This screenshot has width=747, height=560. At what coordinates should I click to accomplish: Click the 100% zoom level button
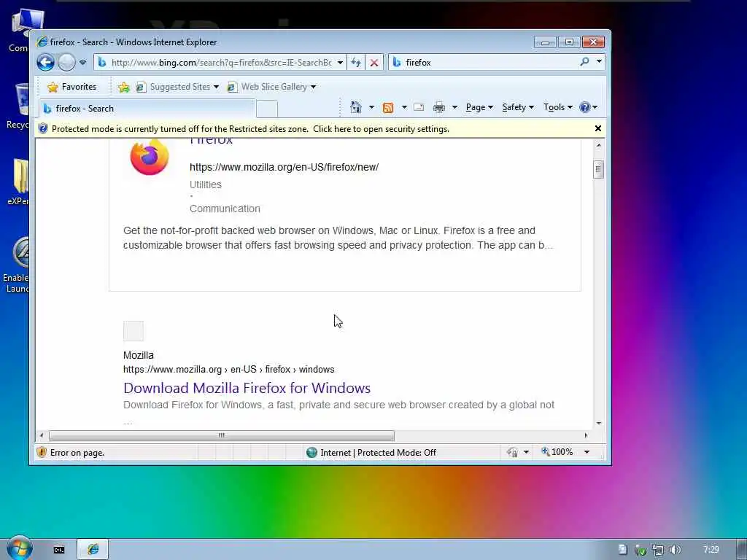[x=557, y=452]
